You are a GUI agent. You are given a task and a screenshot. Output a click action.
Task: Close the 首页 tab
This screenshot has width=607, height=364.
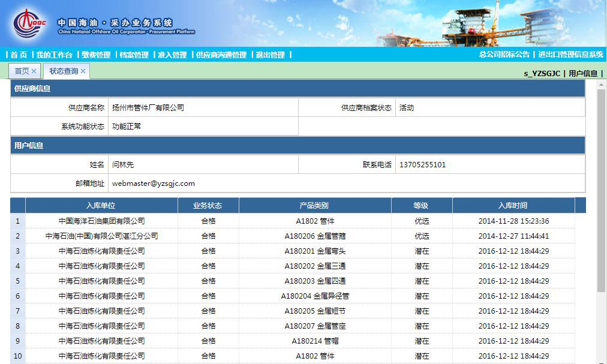click(x=34, y=71)
